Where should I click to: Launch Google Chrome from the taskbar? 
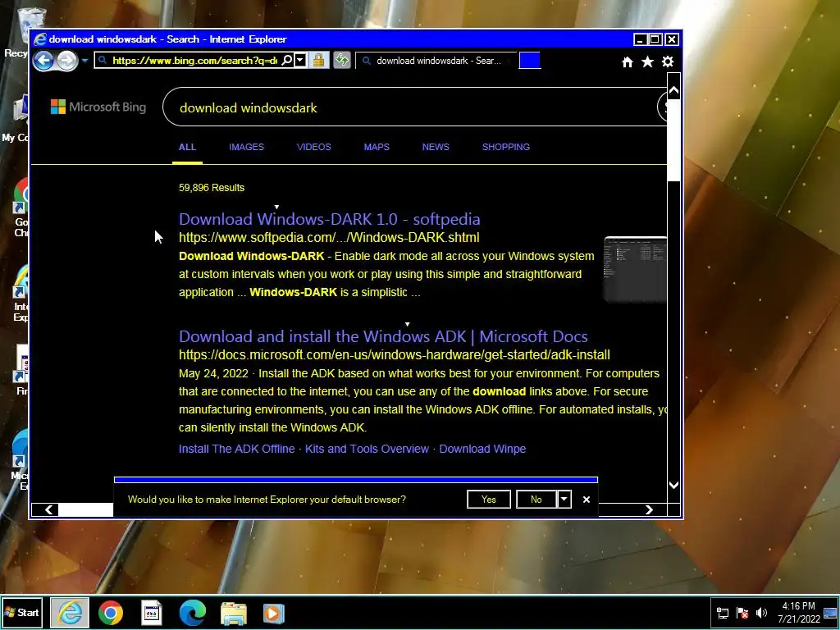(111, 613)
